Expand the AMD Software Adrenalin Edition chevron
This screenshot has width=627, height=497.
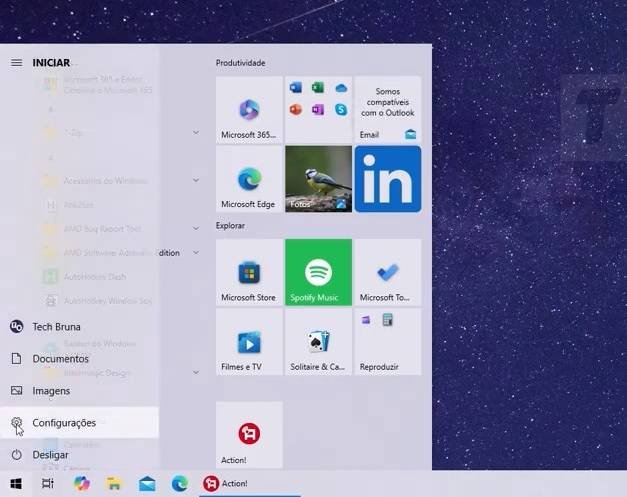point(196,252)
